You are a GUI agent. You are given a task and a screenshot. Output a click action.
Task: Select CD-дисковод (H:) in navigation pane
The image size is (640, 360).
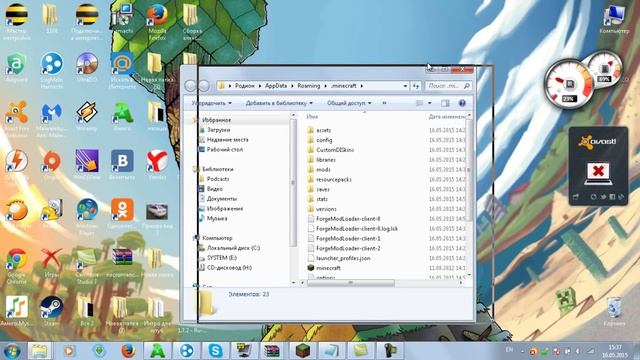[229, 268]
